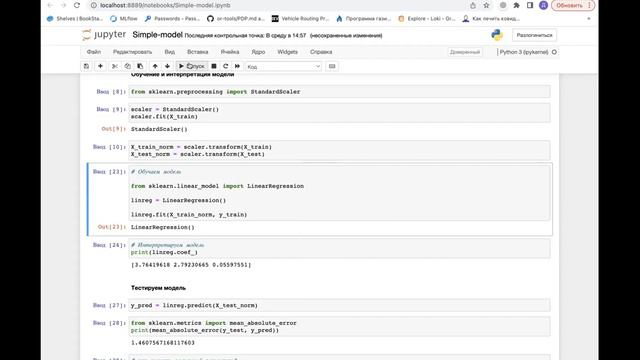Image resolution: width=640 pixels, height=360 pixels.
Task: Click output value 1.4607567168117603
Action: 163,343
